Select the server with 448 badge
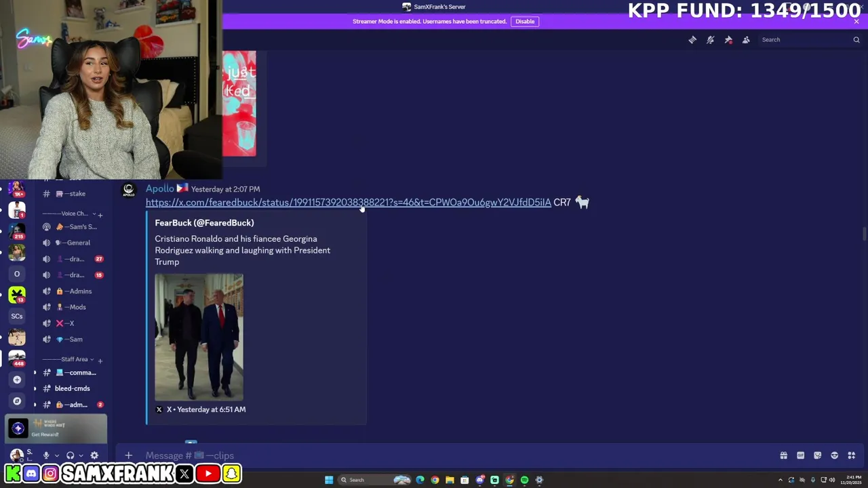 [17, 358]
